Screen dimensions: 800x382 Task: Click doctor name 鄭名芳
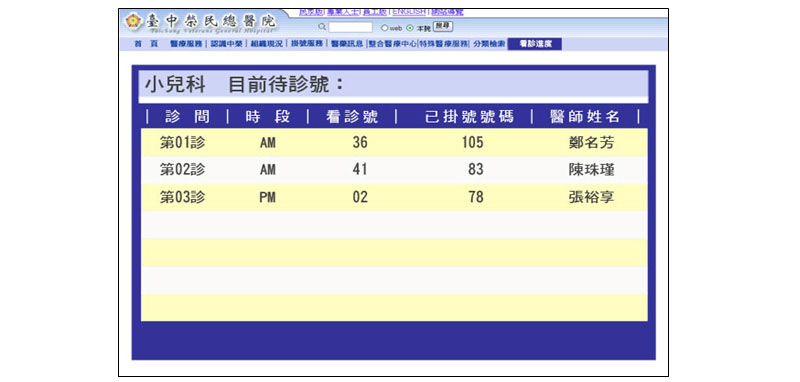pyautogui.click(x=591, y=143)
